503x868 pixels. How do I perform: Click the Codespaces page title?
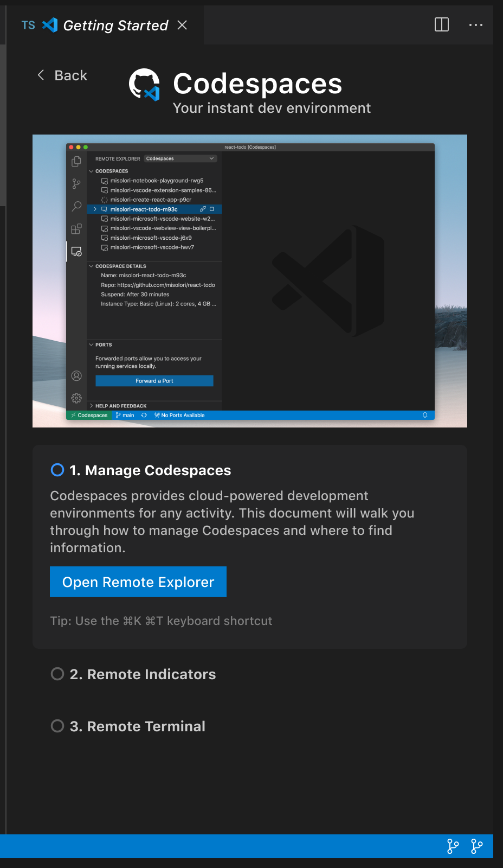[x=257, y=84]
